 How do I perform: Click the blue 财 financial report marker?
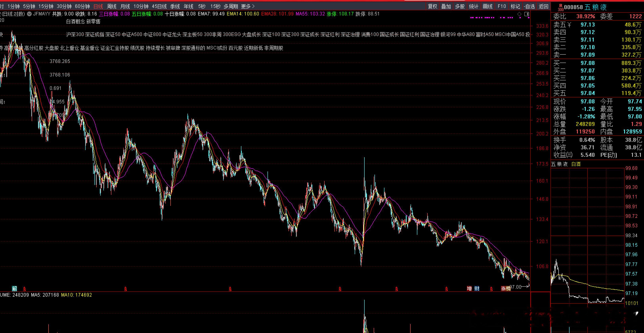click(x=477, y=288)
